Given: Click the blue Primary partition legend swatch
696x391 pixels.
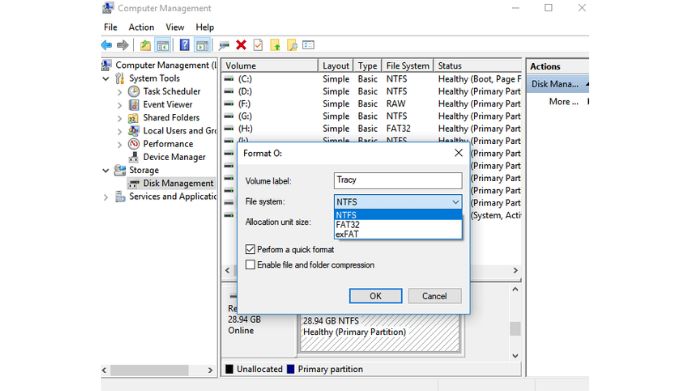Looking at the screenshot, I should click(x=291, y=369).
